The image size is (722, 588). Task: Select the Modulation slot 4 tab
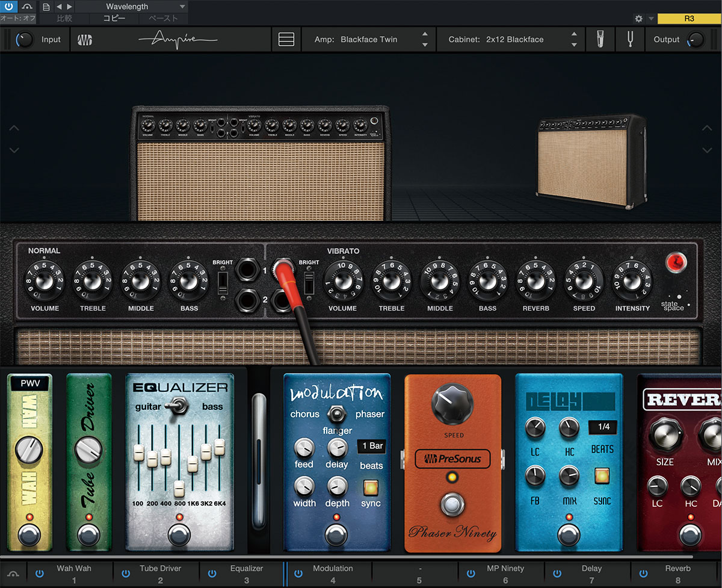point(329,574)
